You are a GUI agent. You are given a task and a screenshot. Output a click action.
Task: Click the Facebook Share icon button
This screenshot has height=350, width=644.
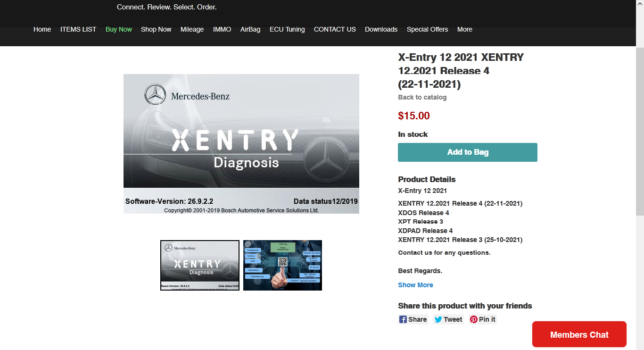(x=413, y=319)
